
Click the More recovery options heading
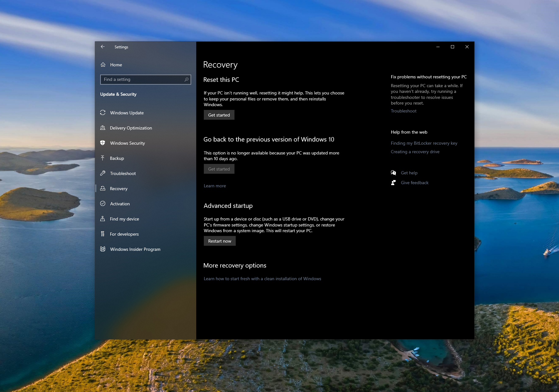235,265
